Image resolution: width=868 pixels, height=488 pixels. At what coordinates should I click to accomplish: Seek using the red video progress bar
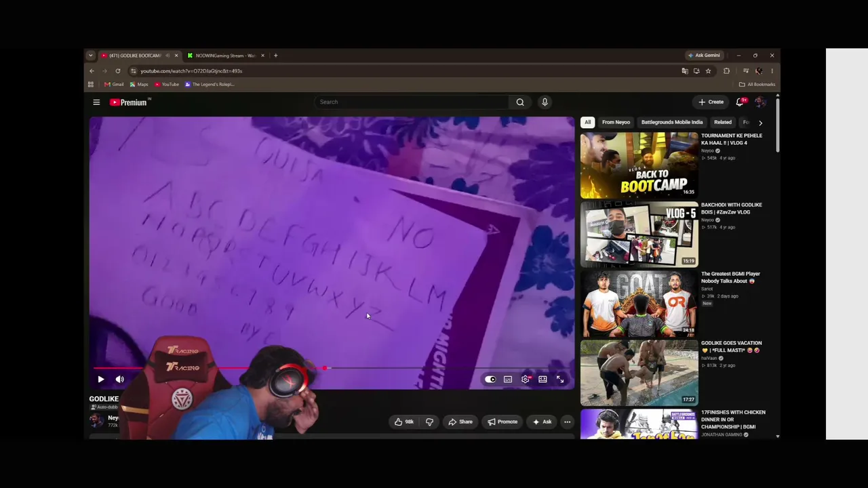332,368
